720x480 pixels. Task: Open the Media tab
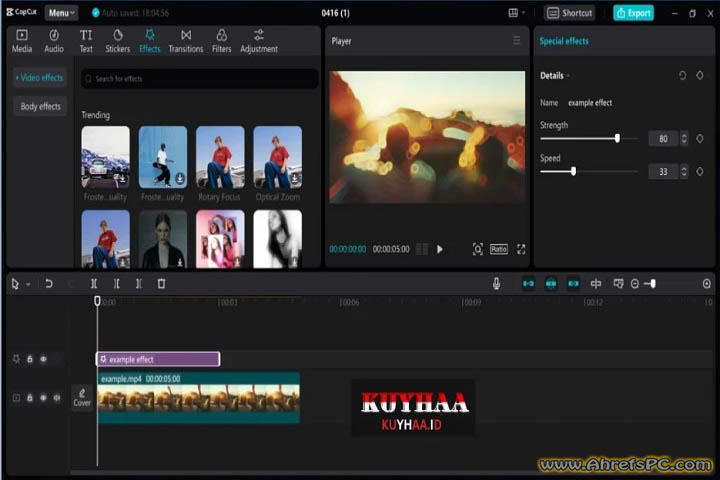[22, 41]
